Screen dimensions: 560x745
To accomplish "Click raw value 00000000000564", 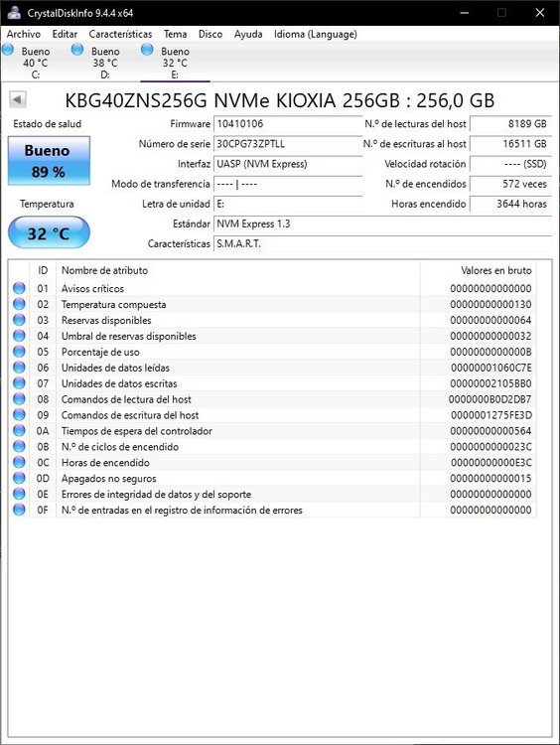I will [x=490, y=431].
